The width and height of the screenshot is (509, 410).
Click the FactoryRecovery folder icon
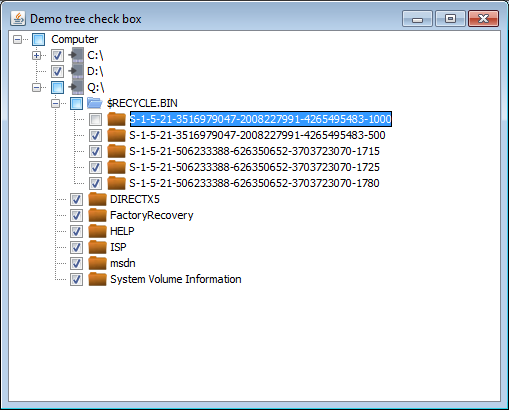tap(97, 215)
